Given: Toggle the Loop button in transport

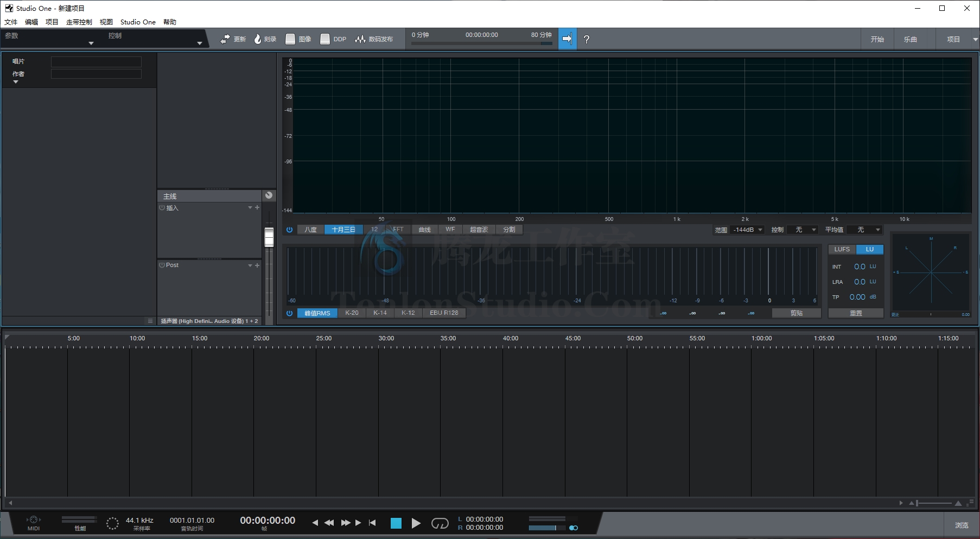Looking at the screenshot, I should click(440, 523).
